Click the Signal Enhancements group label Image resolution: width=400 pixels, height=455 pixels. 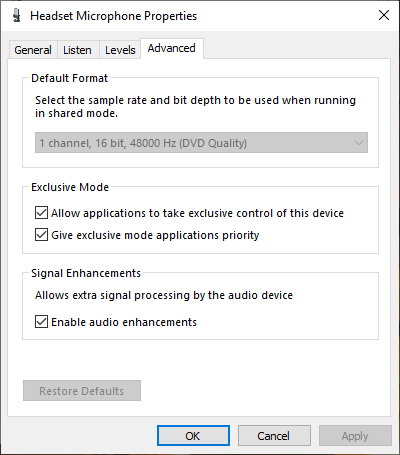coord(86,273)
